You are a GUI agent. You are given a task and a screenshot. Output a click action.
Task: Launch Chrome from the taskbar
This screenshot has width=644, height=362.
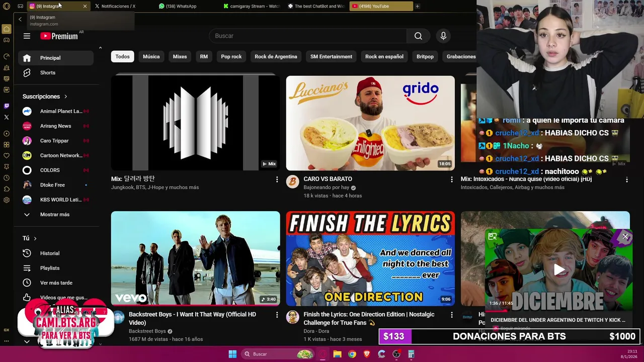(352, 354)
